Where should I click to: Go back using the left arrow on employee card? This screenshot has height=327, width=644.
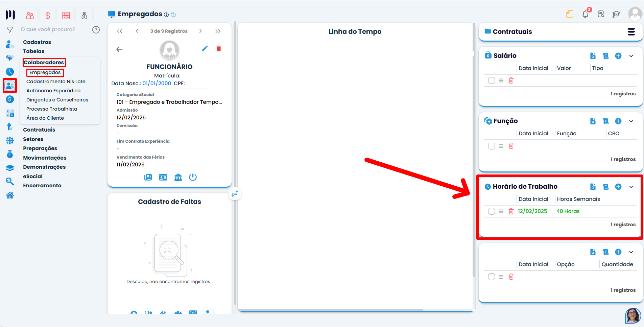(x=119, y=49)
